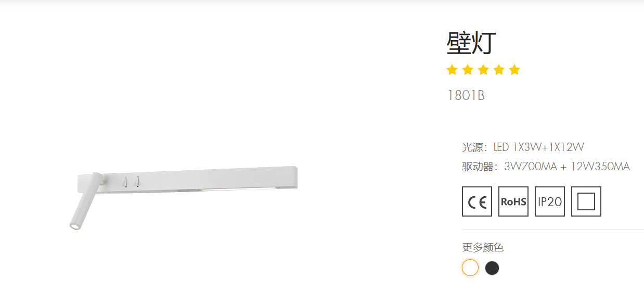This screenshot has width=644, height=291.
Task: Select the fifth rating star
Action: click(x=514, y=70)
